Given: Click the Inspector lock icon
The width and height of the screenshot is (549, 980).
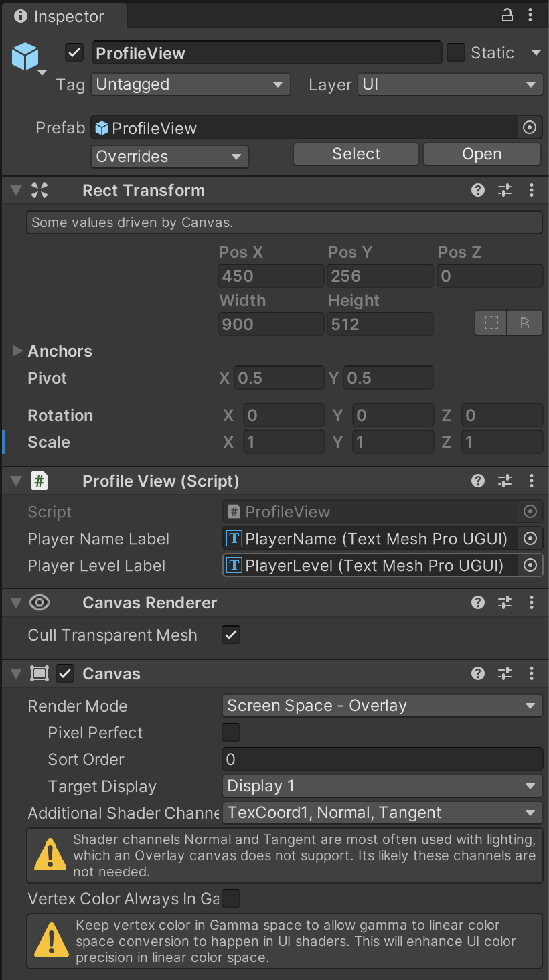Looking at the screenshot, I should 507,15.
